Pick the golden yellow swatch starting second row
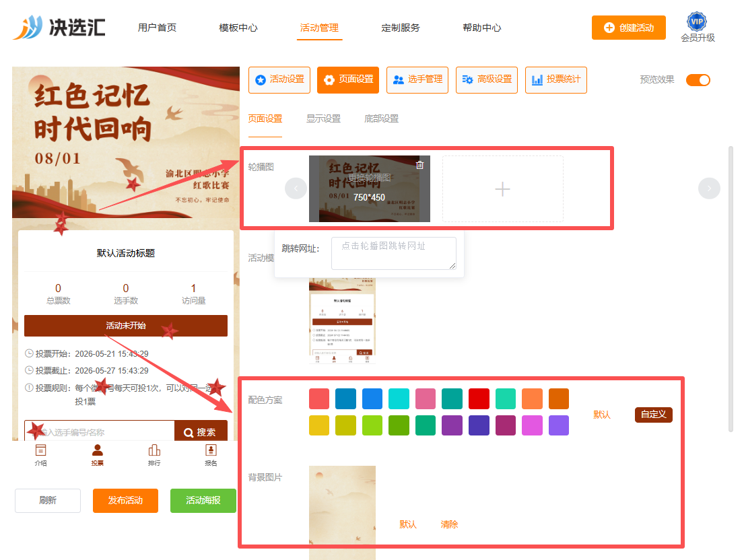Screen dimensions: 744x560 pyautogui.click(x=319, y=425)
